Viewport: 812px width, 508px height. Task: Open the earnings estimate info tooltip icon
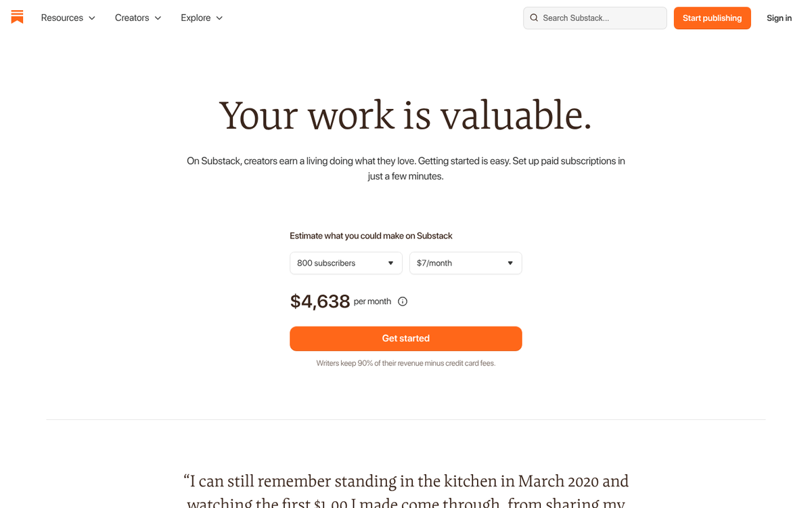tap(403, 301)
